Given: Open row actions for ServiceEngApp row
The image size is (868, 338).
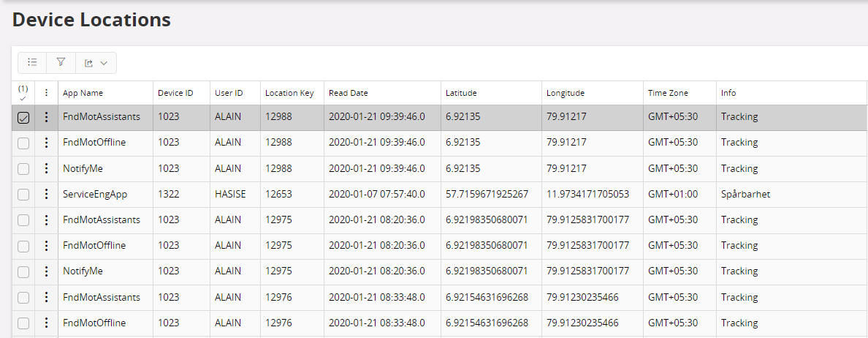Looking at the screenshot, I should tap(47, 194).
